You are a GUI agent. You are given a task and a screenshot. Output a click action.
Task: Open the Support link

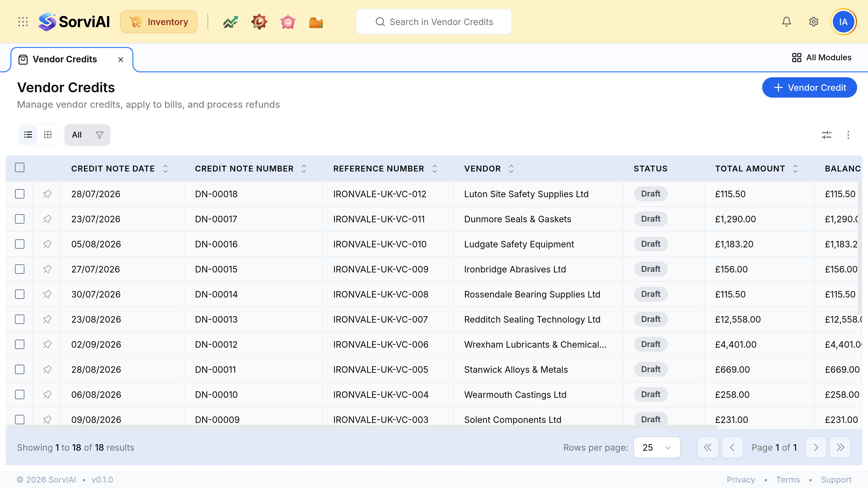tap(836, 480)
